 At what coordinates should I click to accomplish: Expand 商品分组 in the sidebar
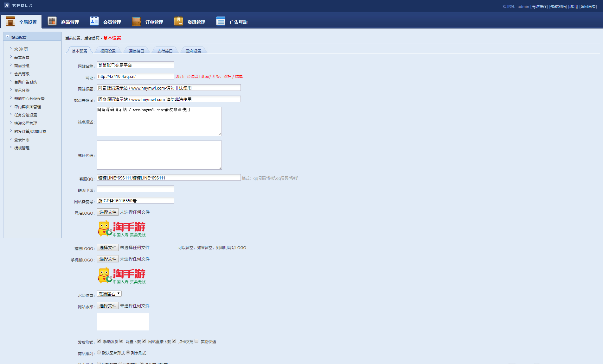pos(22,66)
